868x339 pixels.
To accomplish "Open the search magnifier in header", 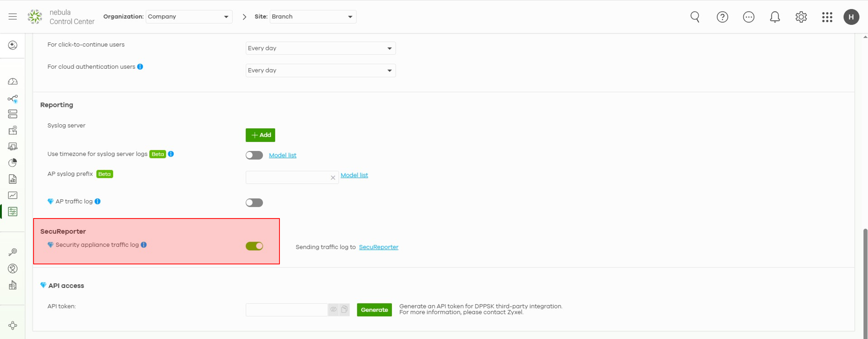I will (695, 17).
